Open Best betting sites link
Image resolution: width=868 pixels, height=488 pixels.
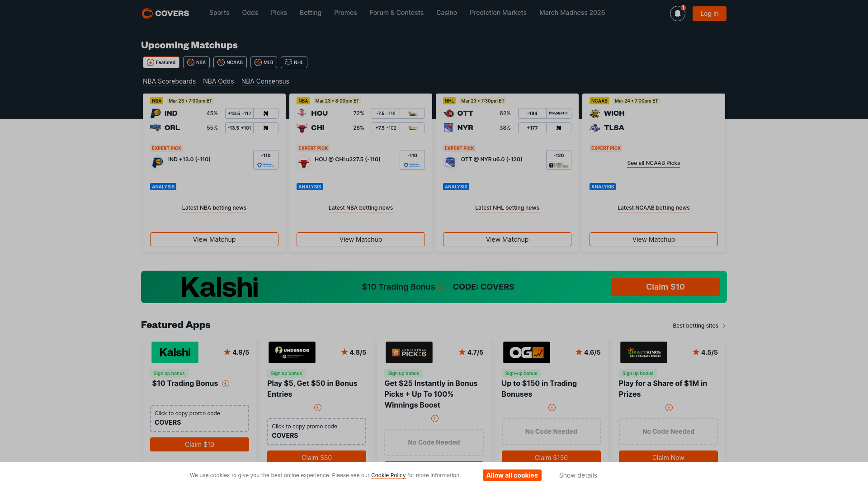click(x=699, y=326)
